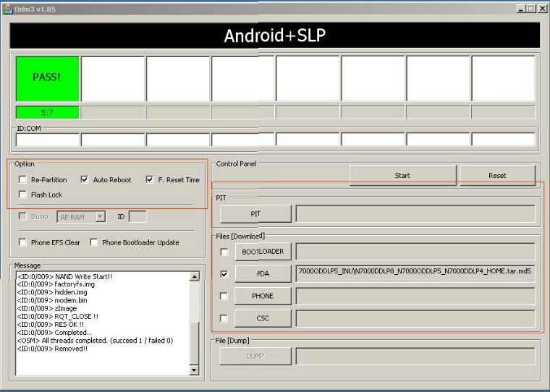Check the Phone EFS Clear option
Viewport: 550px width, 392px height.
pos(23,242)
